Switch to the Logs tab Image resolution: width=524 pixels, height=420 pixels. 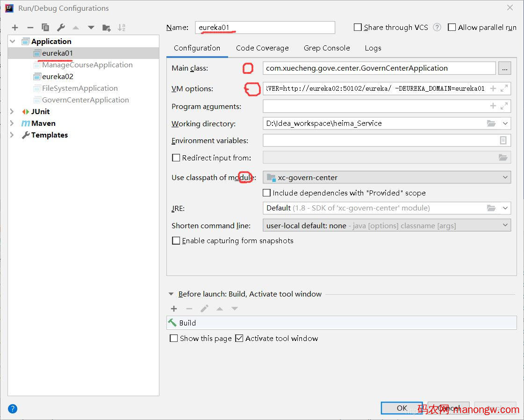point(373,48)
